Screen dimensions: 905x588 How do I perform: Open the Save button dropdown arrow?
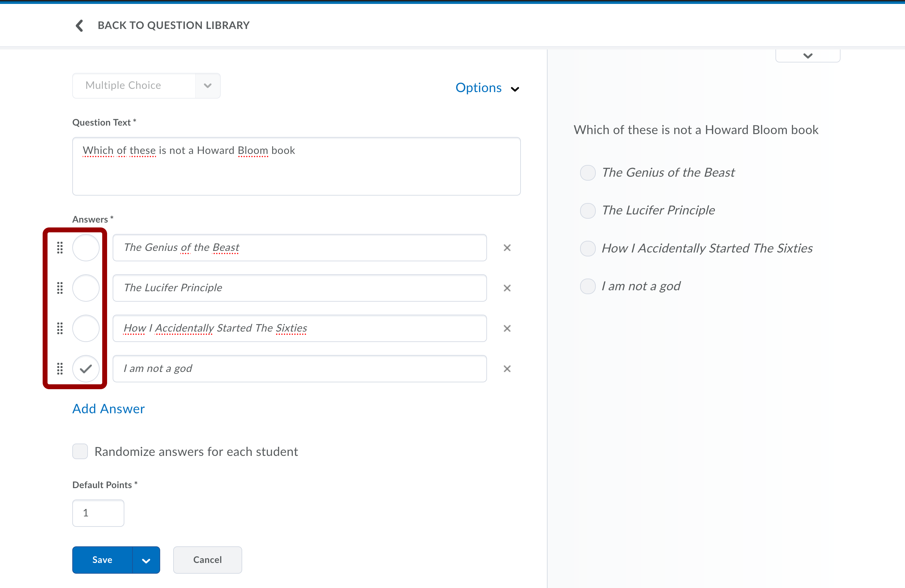point(146,560)
